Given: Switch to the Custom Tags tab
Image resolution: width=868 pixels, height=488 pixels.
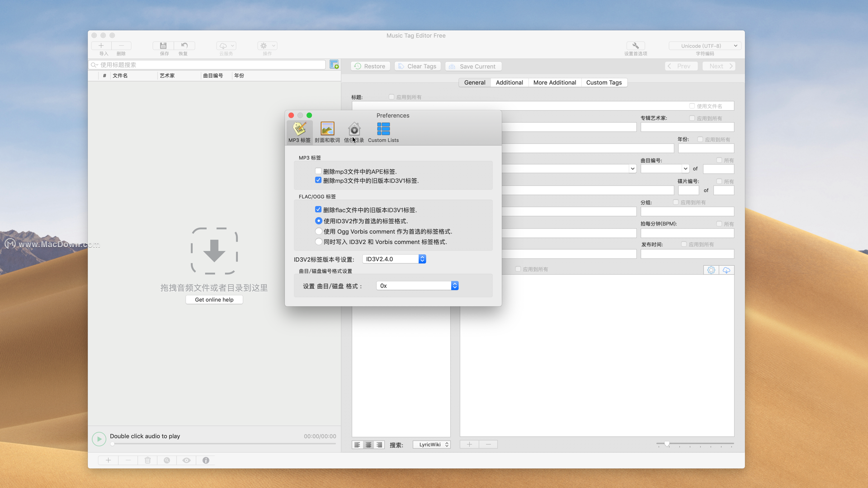Looking at the screenshot, I should click(x=604, y=82).
